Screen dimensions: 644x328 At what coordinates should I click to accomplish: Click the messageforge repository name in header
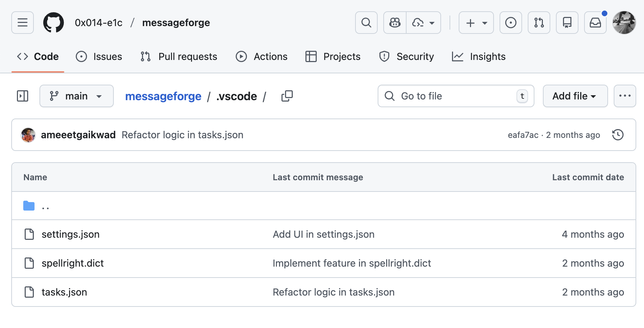click(x=176, y=23)
